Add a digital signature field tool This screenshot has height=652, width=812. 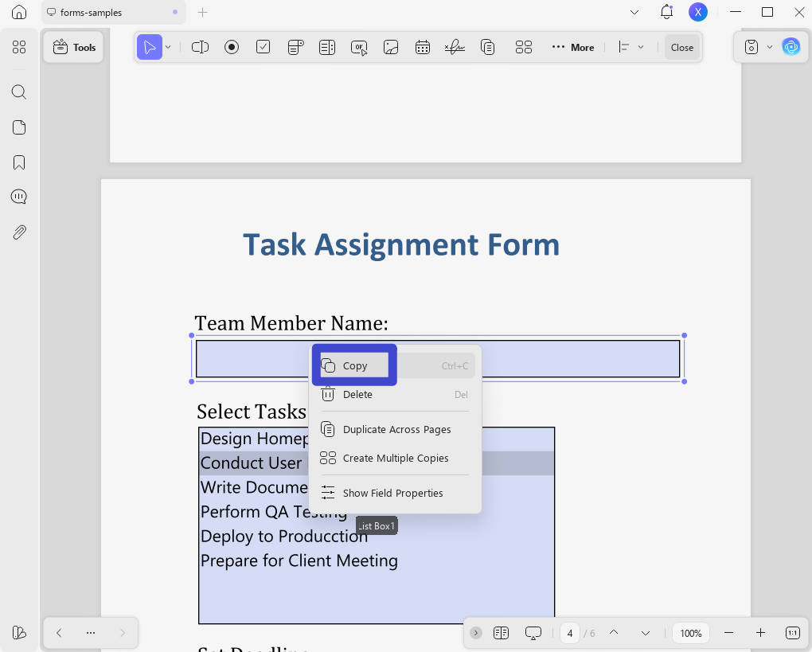pyautogui.click(x=455, y=47)
